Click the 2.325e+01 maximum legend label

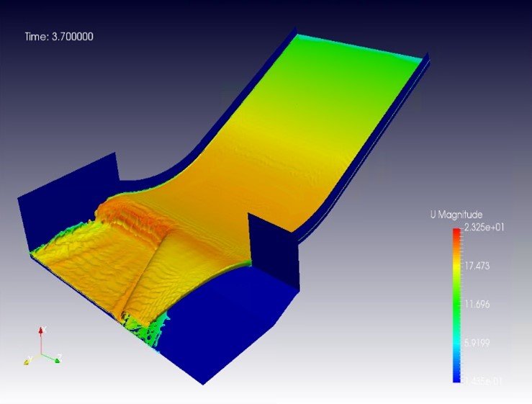click(481, 228)
